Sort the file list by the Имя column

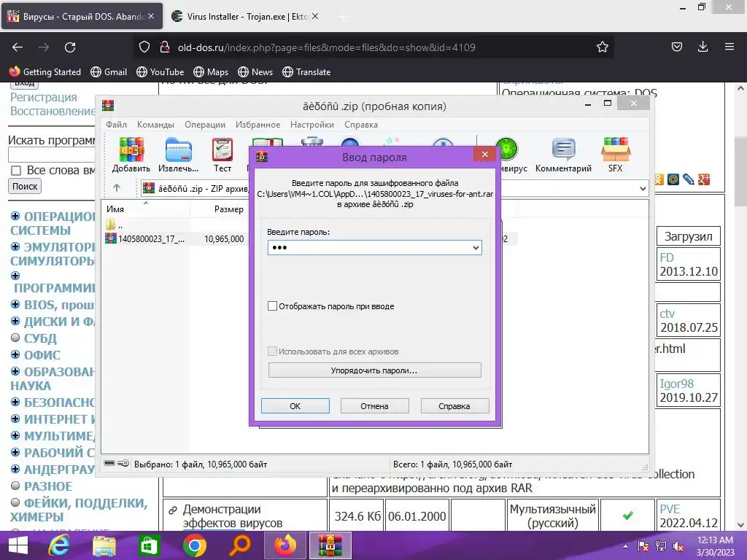pyautogui.click(x=145, y=209)
